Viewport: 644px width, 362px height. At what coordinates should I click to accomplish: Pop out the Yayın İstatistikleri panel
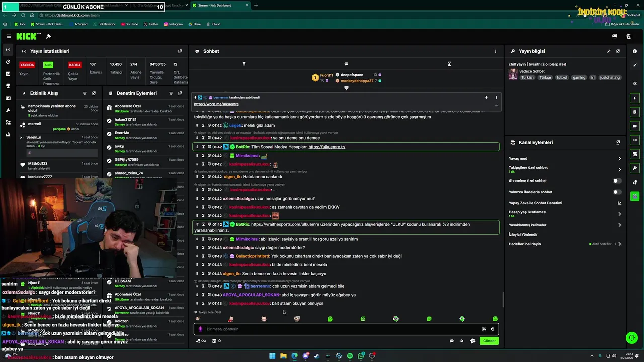click(x=180, y=51)
